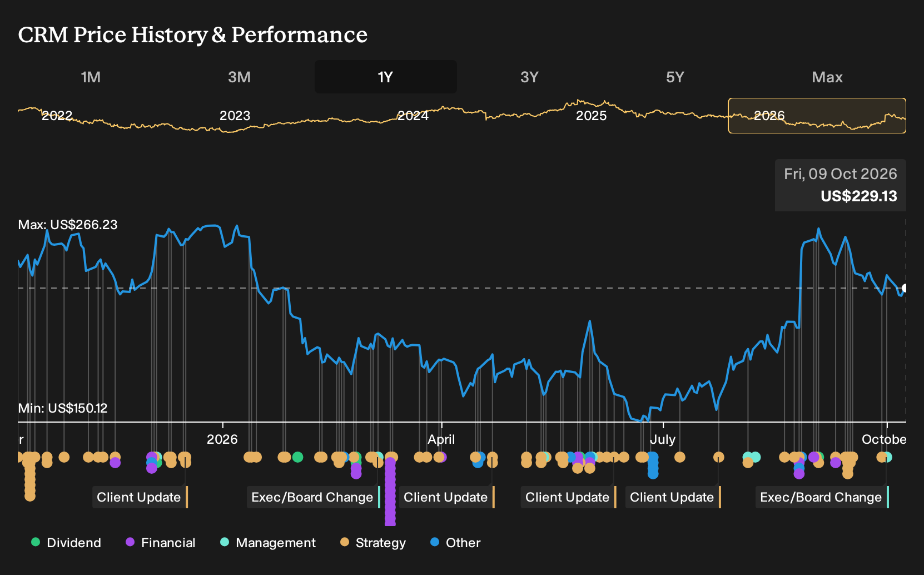This screenshot has width=924, height=575.
Task: Click the white current-price point on chart
Action: (906, 288)
